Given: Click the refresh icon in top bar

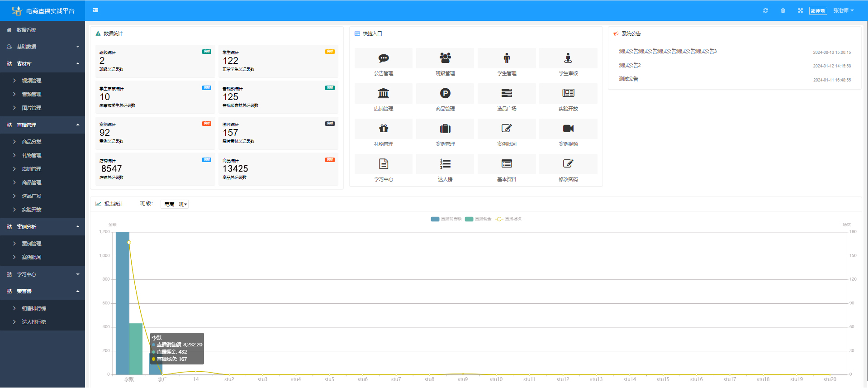Looking at the screenshot, I should (x=765, y=10).
